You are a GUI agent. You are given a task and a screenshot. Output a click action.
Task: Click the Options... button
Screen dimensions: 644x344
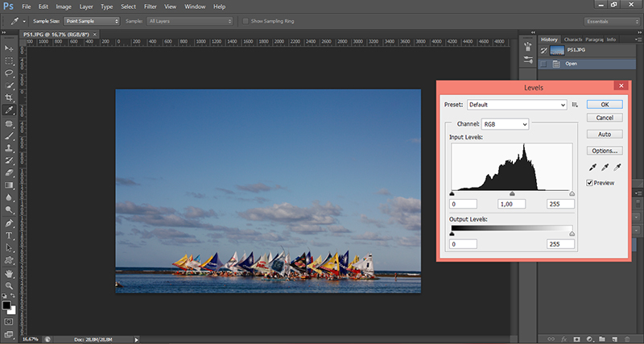(604, 151)
